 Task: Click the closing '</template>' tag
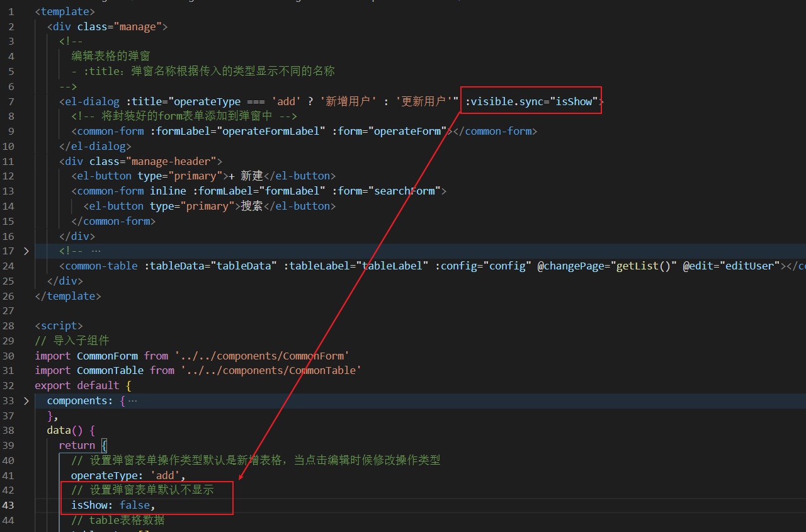coord(68,296)
